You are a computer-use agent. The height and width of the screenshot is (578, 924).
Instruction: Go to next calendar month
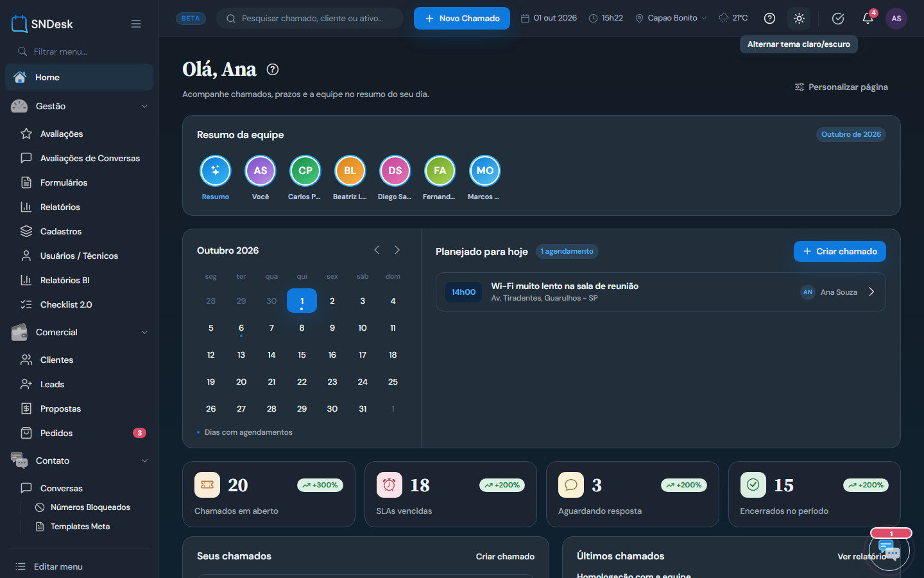pos(397,250)
